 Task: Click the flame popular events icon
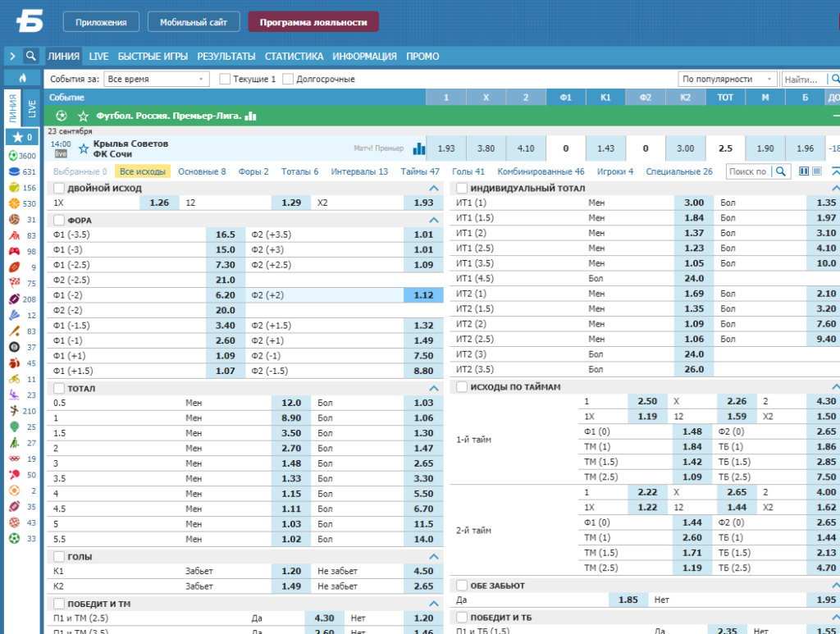point(22,78)
